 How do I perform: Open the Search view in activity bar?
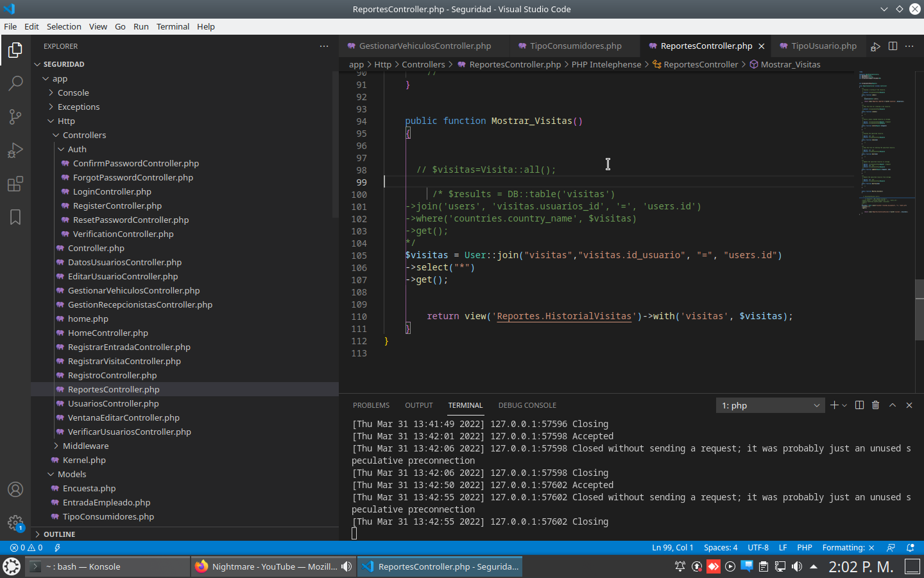[15, 83]
